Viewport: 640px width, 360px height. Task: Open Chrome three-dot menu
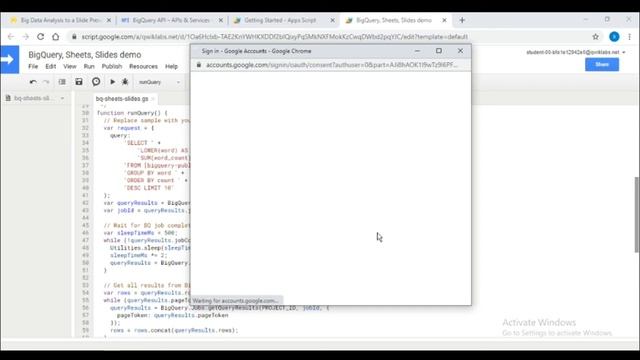pyautogui.click(x=630, y=37)
